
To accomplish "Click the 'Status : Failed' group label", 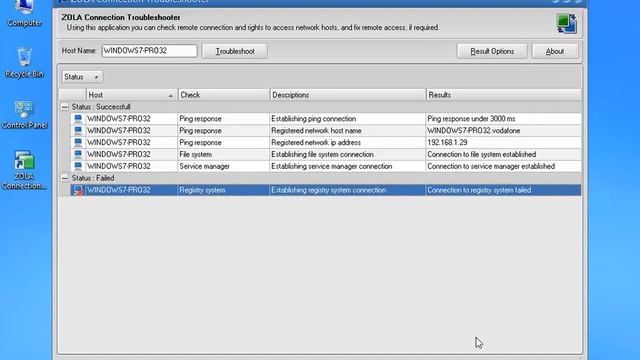I will click(93, 178).
